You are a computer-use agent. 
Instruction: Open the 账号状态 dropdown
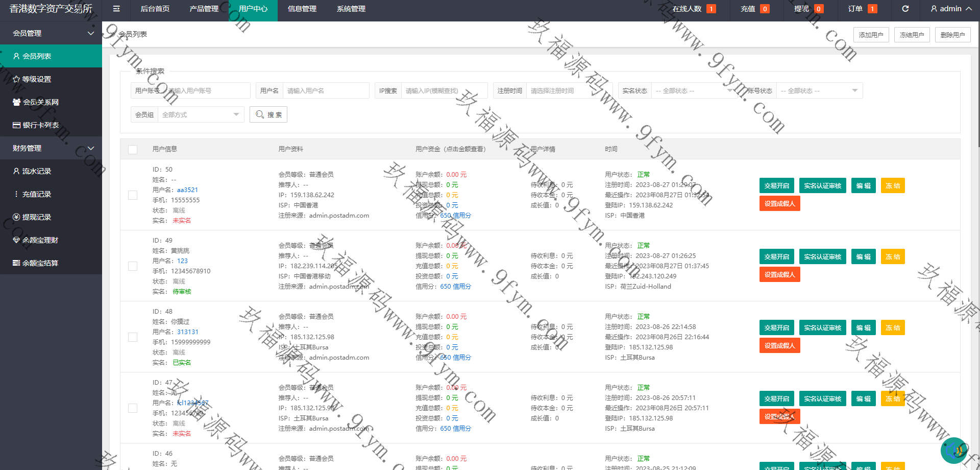[x=819, y=91]
